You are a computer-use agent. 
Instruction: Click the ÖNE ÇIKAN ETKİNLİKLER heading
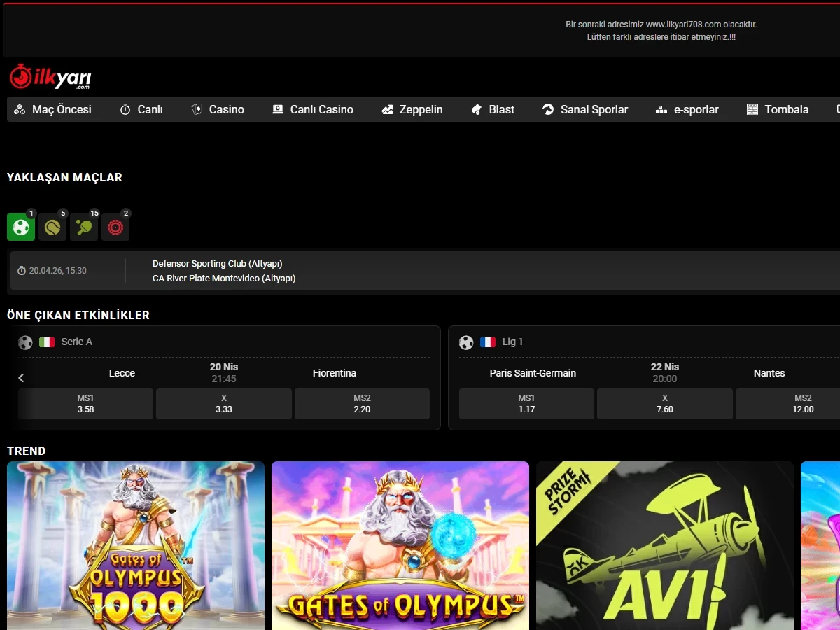pyautogui.click(x=78, y=316)
